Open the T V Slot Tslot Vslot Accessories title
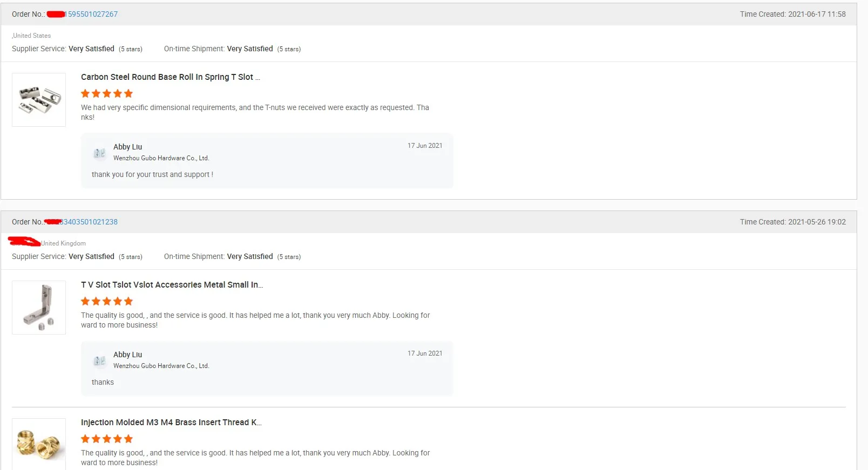This screenshot has width=868, height=470. [x=172, y=285]
